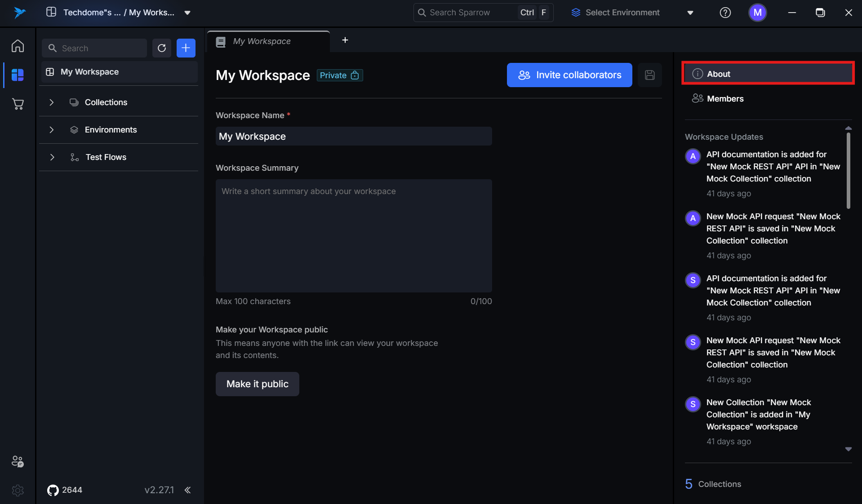The image size is (862, 504).
Task: Click the 0/100 character counter
Action: pos(481,301)
